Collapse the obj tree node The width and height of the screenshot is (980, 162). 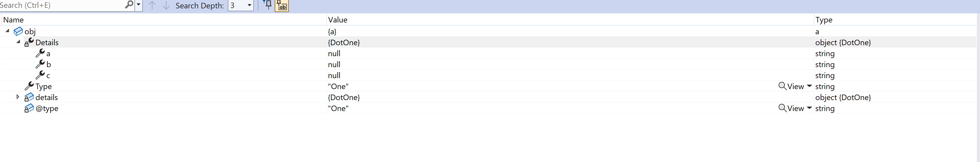click(x=7, y=31)
